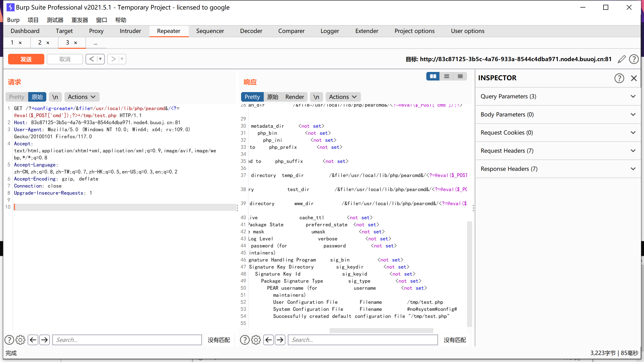The image size is (644, 362).
Task: Switch response view to Render
Action: (295, 97)
